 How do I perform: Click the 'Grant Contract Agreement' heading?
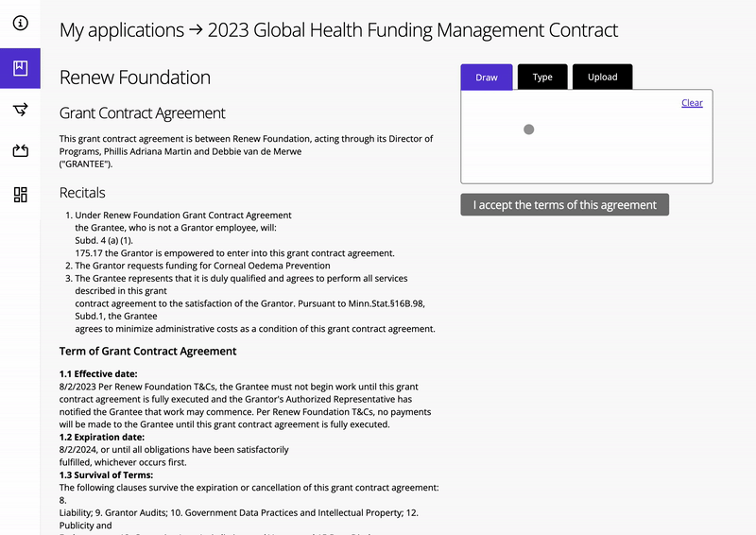[x=143, y=112]
